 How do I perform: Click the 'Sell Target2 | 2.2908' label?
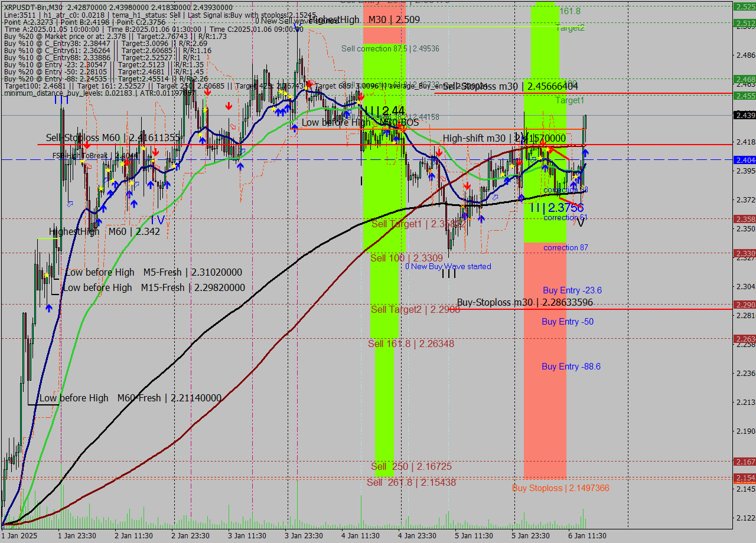[415, 309]
